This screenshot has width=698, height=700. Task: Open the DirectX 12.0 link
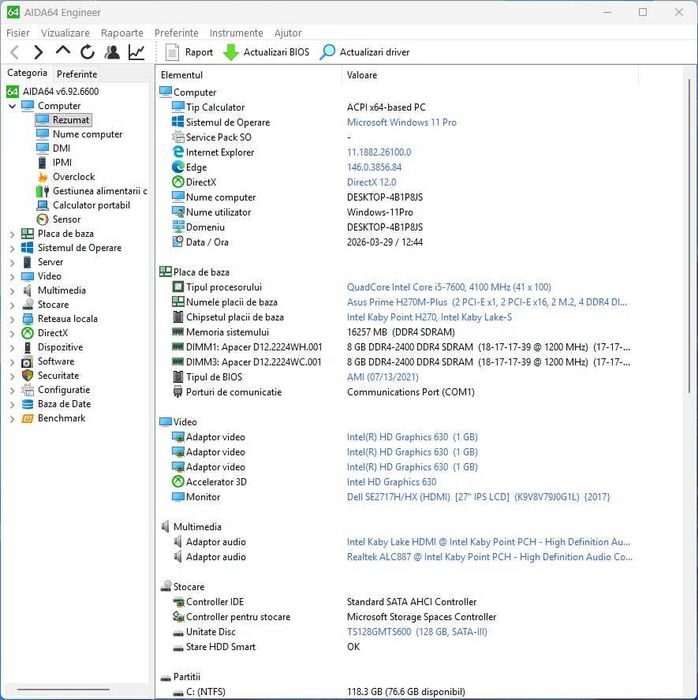[x=371, y=182]
